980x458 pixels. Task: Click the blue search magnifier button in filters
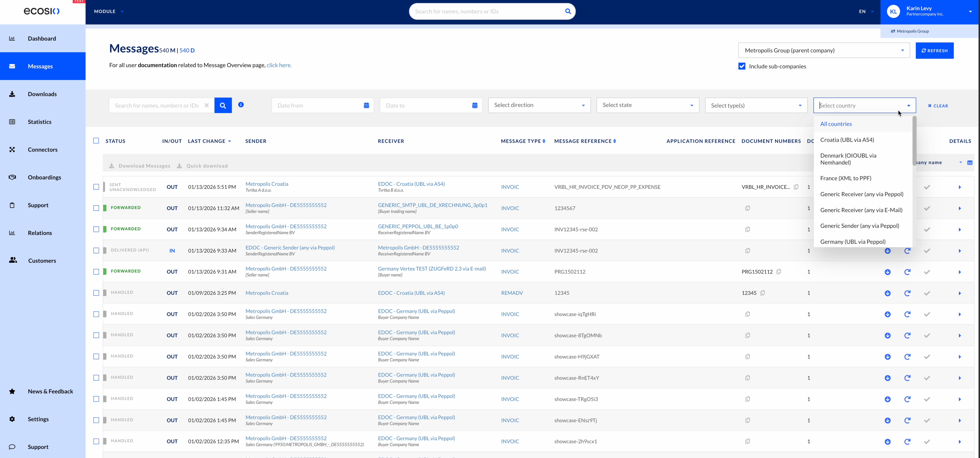[223, 105]
